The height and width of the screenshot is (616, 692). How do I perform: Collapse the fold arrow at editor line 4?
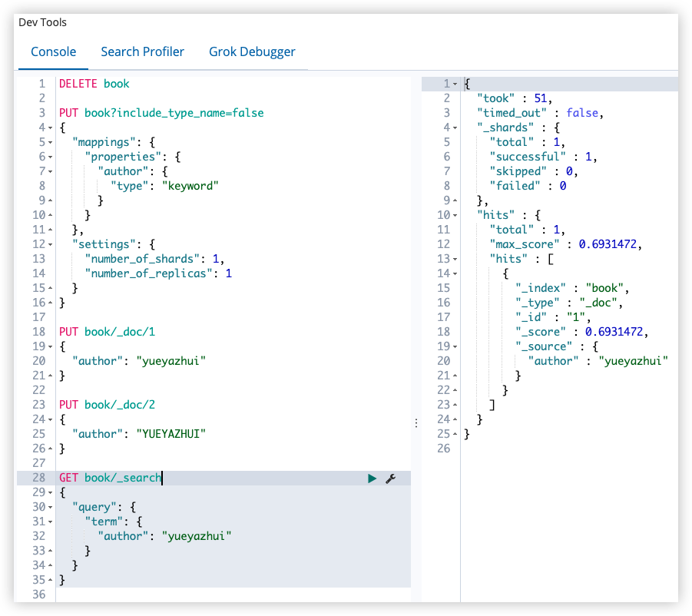[51, 128]
